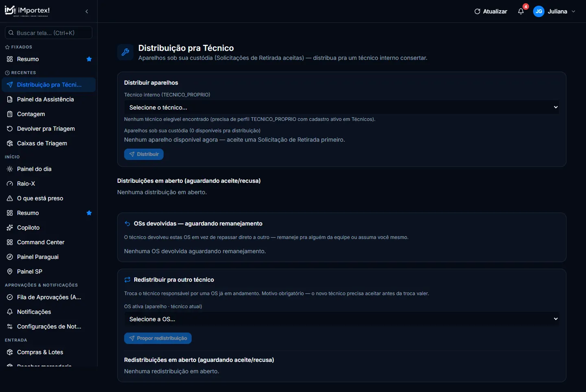Click the Painel do dia sun icon
Screen dimensions: 586x392
10,169
